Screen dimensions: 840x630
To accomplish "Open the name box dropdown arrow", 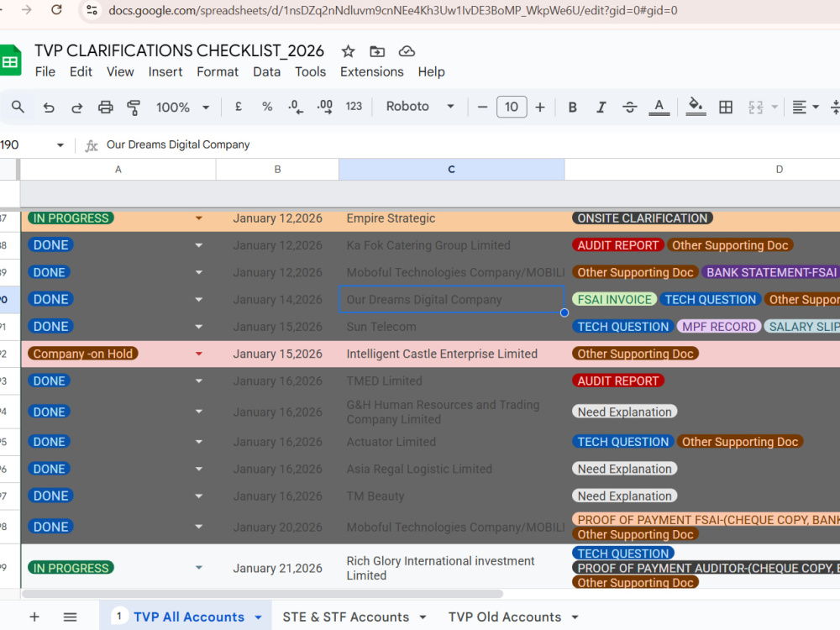I will pyautogui.click(x=60, y=145).
